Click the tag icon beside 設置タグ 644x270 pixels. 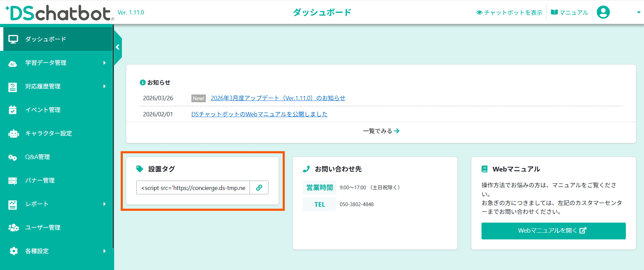pos(140,169)
